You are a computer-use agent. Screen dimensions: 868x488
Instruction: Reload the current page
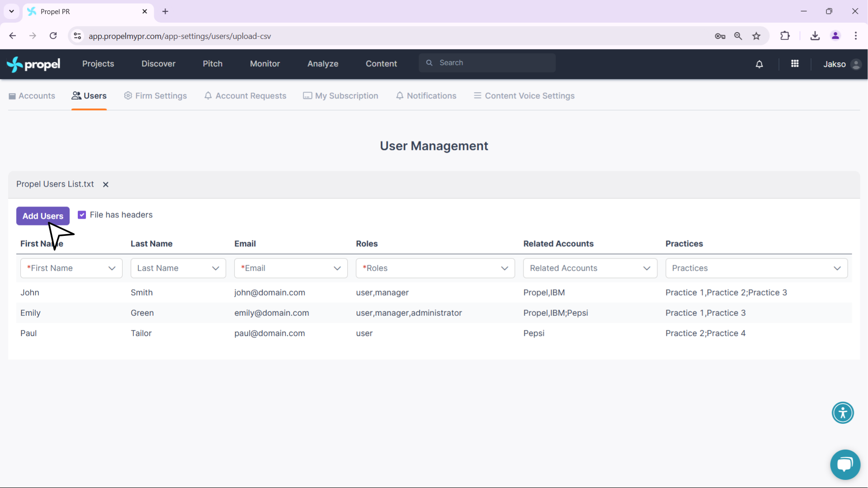[x=53, y=36]
